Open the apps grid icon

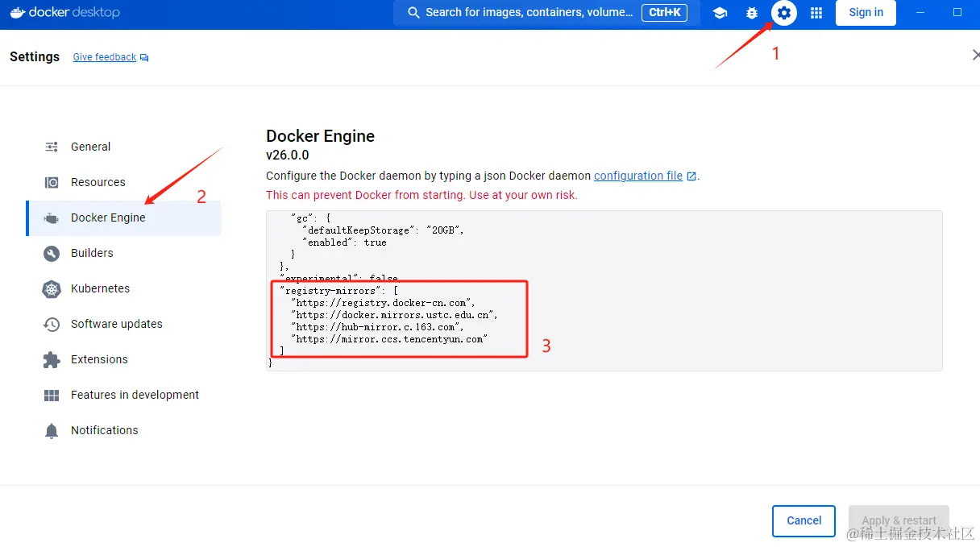[816, 13]
